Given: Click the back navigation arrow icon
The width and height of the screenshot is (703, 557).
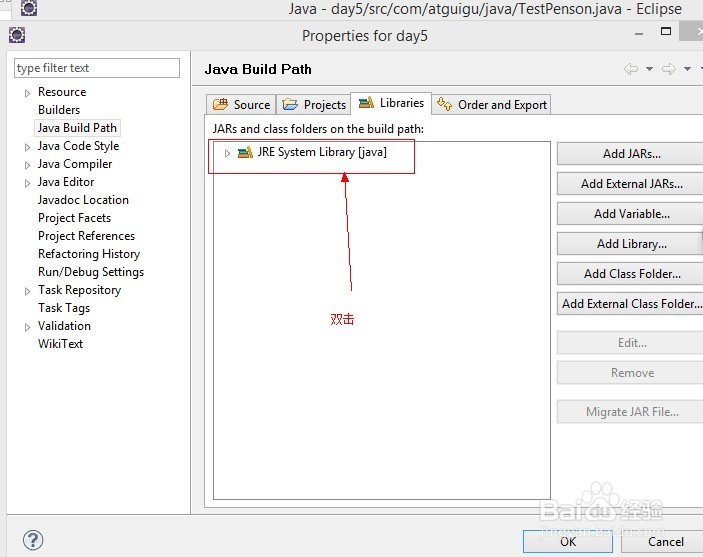Looking at the screenshot, I should click(x=631, y=69).
